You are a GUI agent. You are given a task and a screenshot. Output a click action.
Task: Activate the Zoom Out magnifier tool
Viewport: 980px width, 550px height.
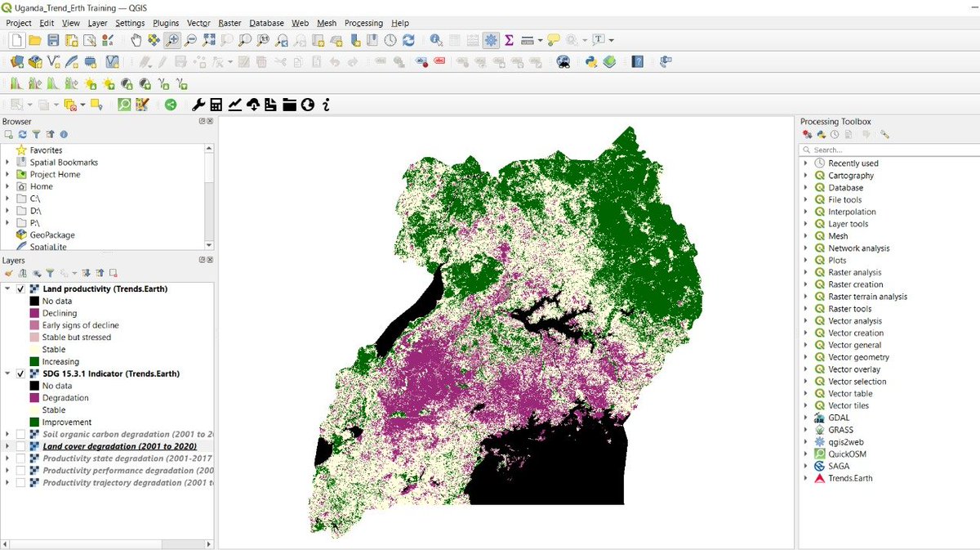click(190, 40)
